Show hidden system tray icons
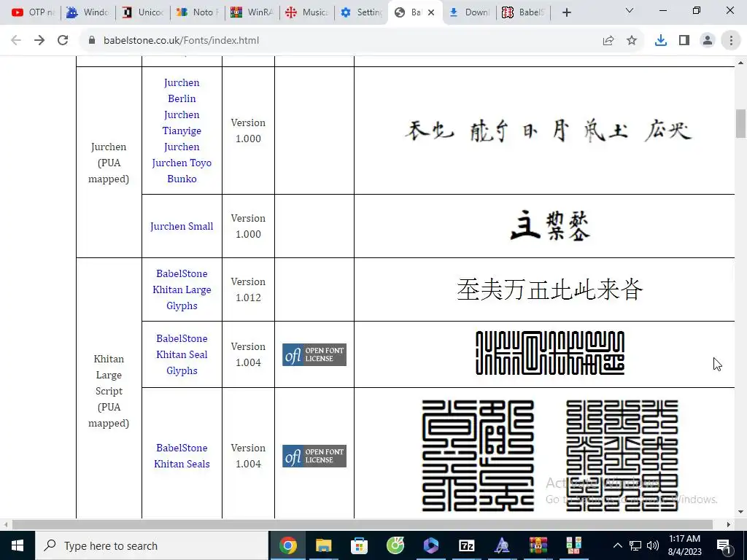 coord(617,545)
